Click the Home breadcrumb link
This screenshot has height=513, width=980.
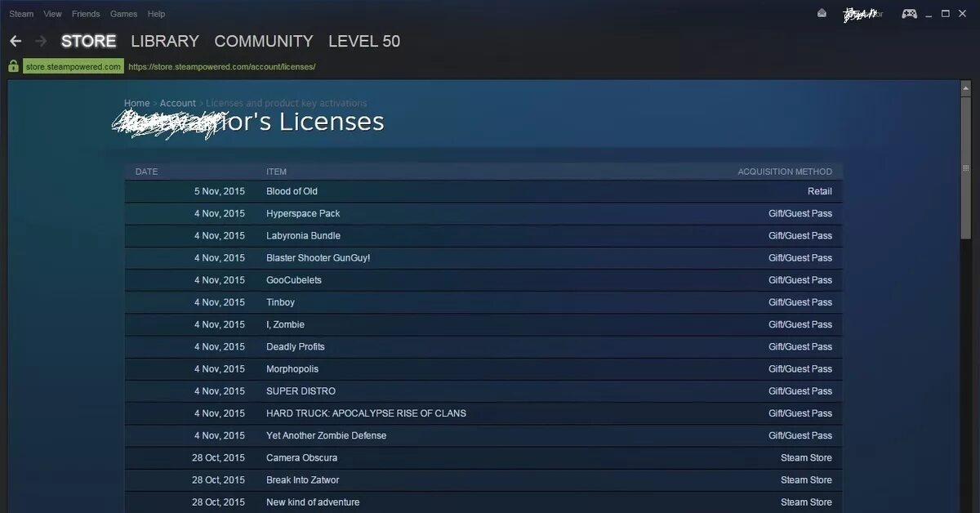137,103
